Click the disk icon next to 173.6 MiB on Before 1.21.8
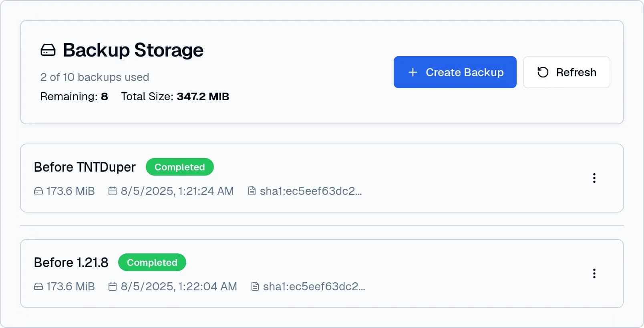The image size is (644, 328). [38, 287]
